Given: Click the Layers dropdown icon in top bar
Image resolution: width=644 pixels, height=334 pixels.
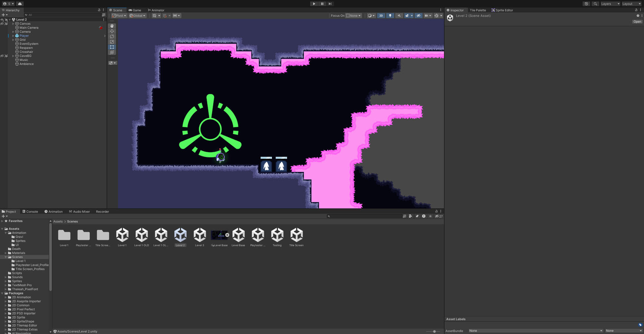Looking at the screenshot, I should (x=609, y=4).
